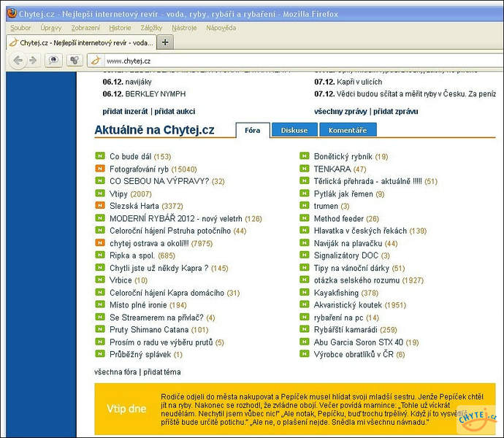
Task: Open Hlavatka v českých řekách forum
Action: (360, 231)
